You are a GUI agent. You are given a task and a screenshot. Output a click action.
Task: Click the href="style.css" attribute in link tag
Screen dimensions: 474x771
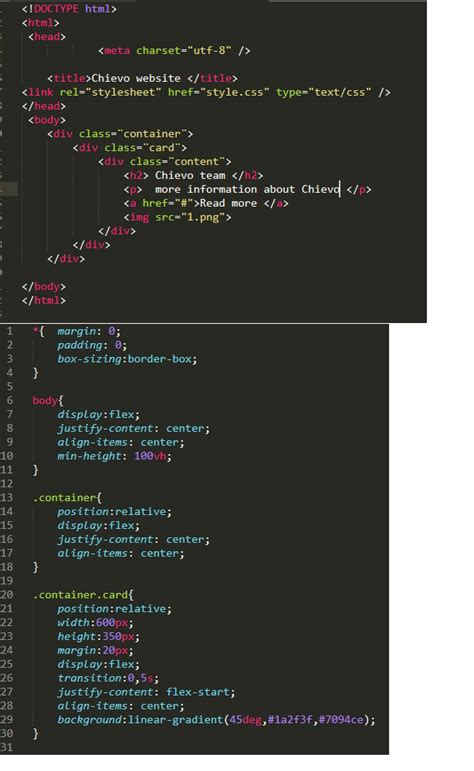pyautogui.click(x=219, y=92)
